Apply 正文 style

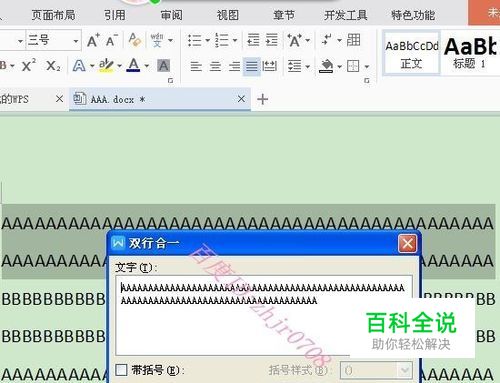(412, 53)
